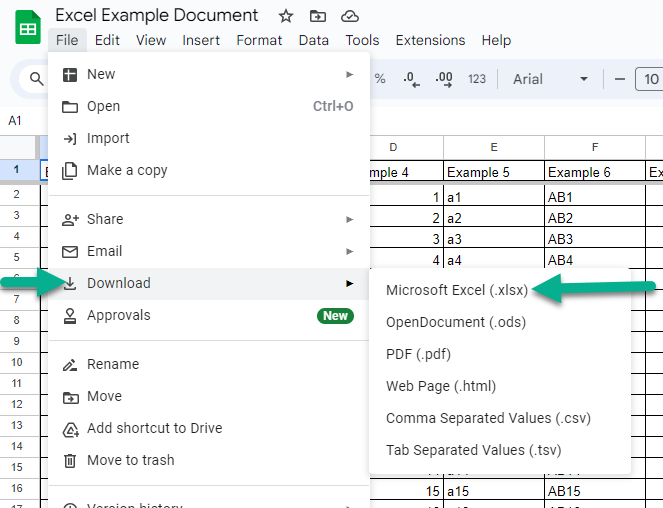Viewport: 663px width, 508px height.
Task: Expand the Download submenu arrow
Action: [x=349, y=283]
